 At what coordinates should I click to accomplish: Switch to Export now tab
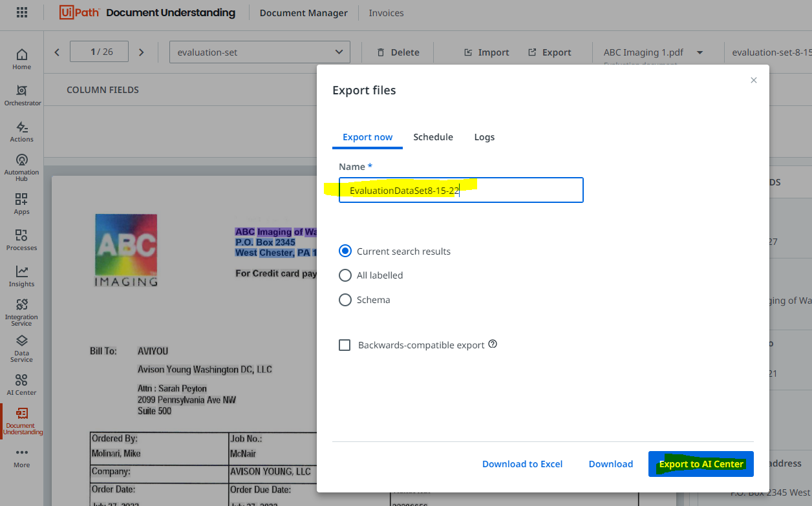tap(367, 137)
